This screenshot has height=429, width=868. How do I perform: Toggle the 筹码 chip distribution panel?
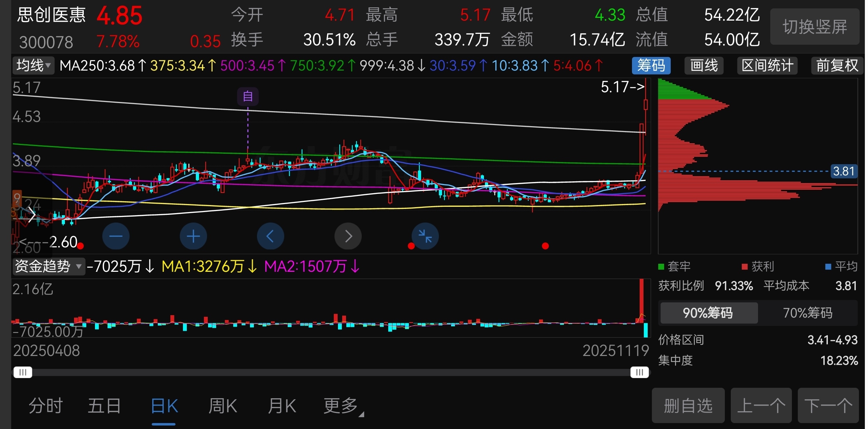pyautogui.click(x=651, y=66)
